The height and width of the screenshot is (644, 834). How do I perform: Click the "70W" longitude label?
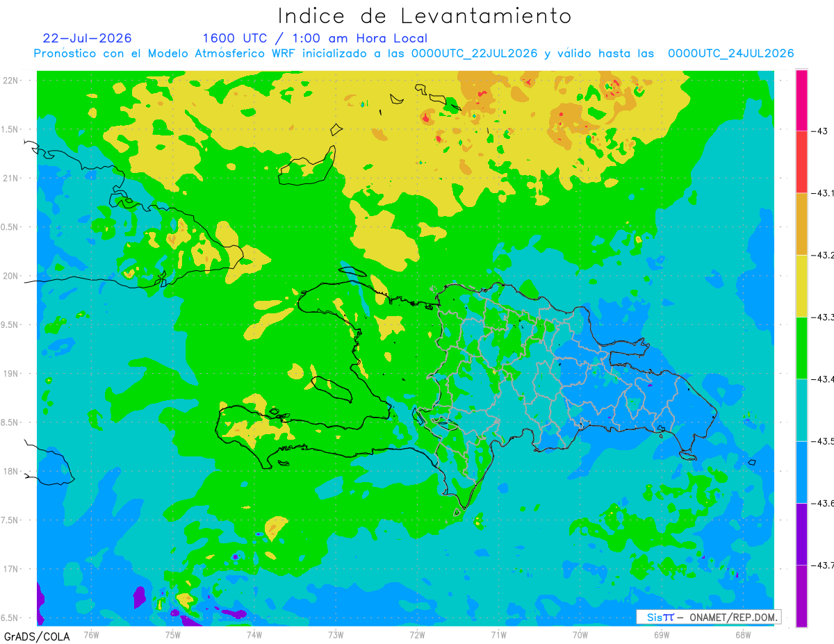point(580,635)
